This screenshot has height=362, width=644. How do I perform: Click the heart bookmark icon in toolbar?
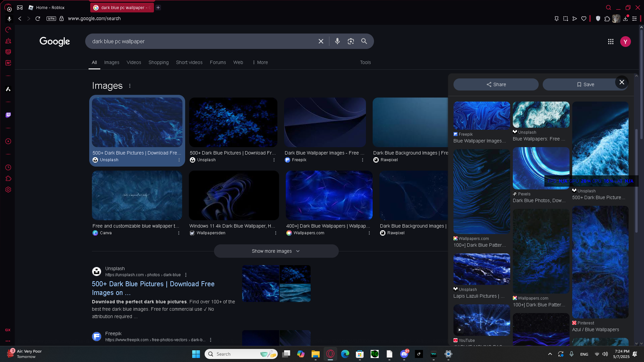[x=584, y=19]
